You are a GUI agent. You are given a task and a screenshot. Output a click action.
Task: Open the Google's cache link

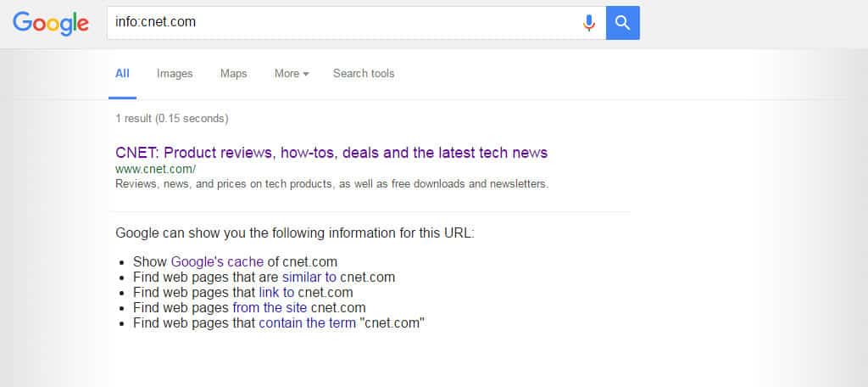click(x=217, y=261)
